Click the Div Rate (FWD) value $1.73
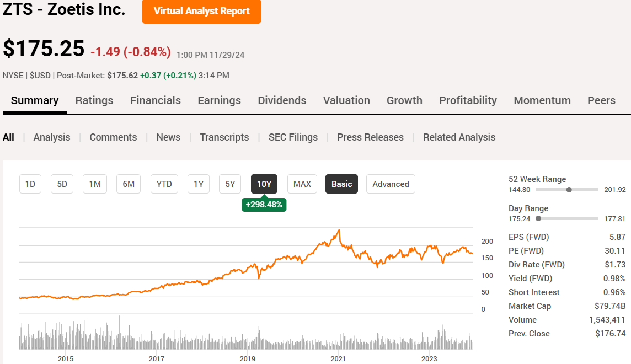The height and width of the screenshot is (364, 631). pos(616,265)
